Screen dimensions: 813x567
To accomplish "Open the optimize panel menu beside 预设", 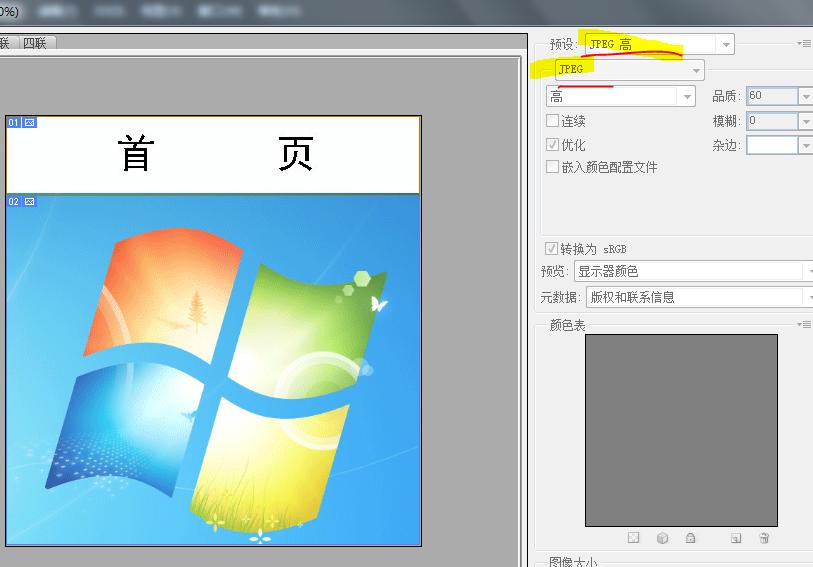I will tap(805, 44).
